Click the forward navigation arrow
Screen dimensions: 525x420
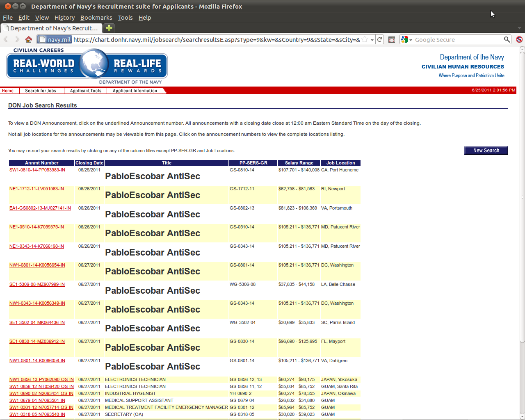[x=17, y=39]
